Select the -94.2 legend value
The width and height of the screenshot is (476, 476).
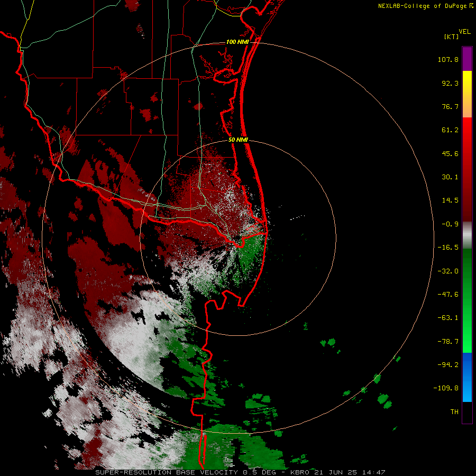tap(448, 365)
